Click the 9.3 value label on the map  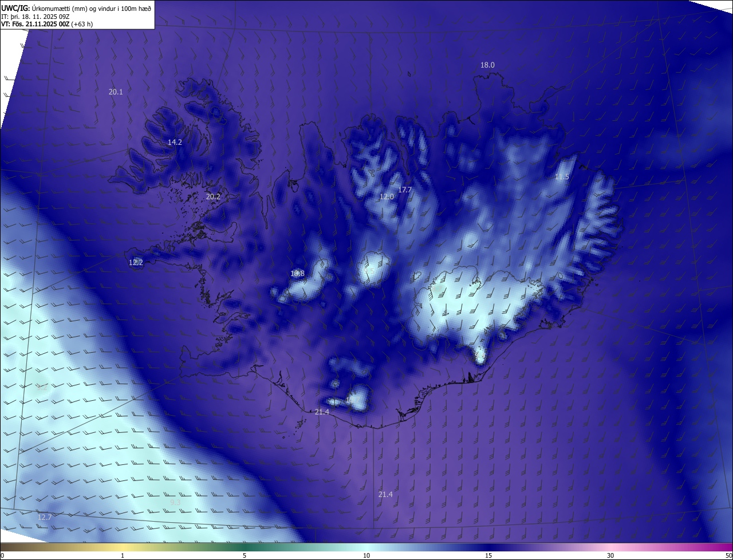click(x=175, y=502)
